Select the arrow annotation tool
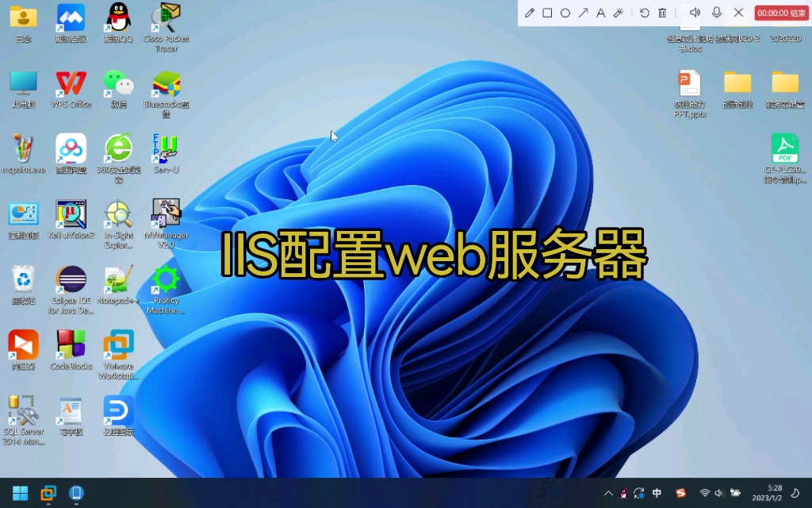812x508 pixels. (583, 13)
